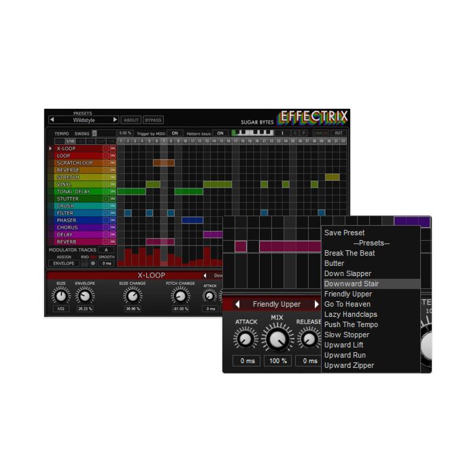Open Modulator Tracks A selector
The height and width of the screenshot is (476, 476).
point(106,250)
